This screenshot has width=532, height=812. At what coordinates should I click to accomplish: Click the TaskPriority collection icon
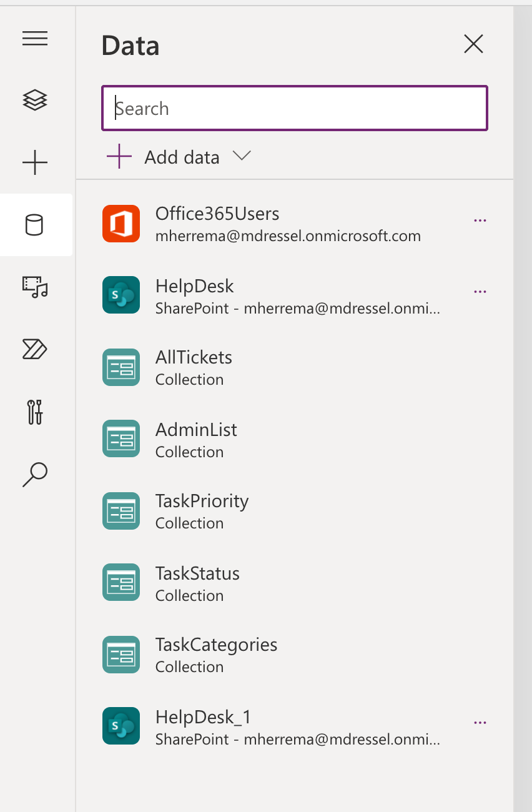(x=121, y=511)
